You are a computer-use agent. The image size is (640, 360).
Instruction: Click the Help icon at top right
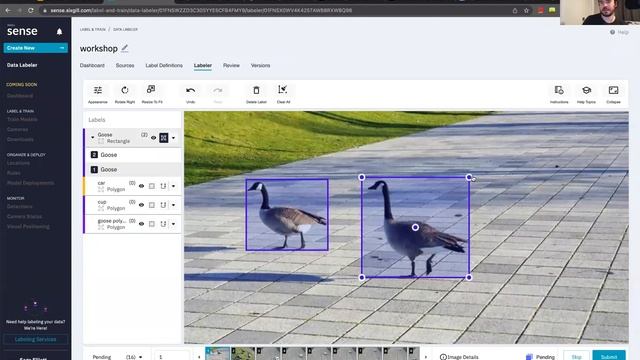coord(612,32)
